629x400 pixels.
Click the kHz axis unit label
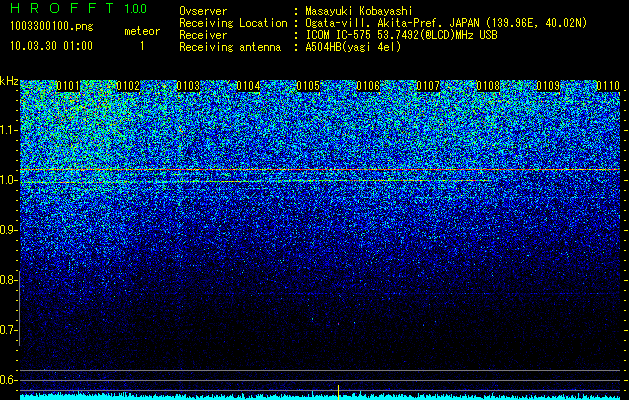tap(9, 81)
